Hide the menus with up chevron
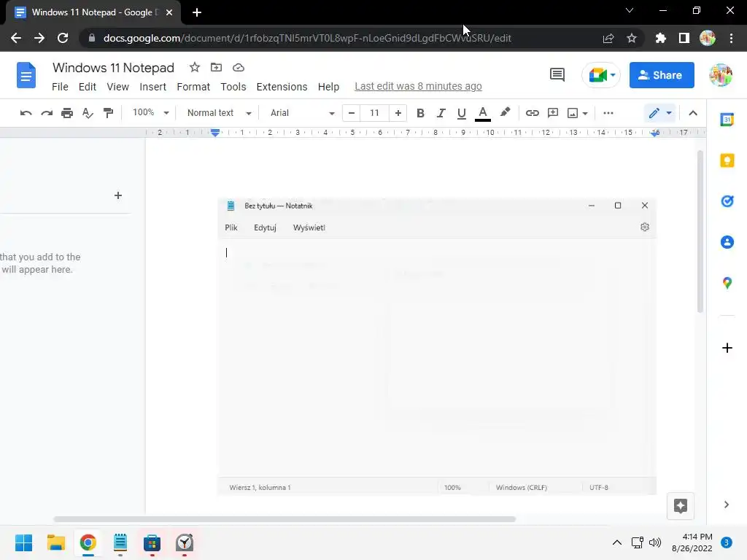The height and width of the screenshot is (560, 747). click(693, 113)
